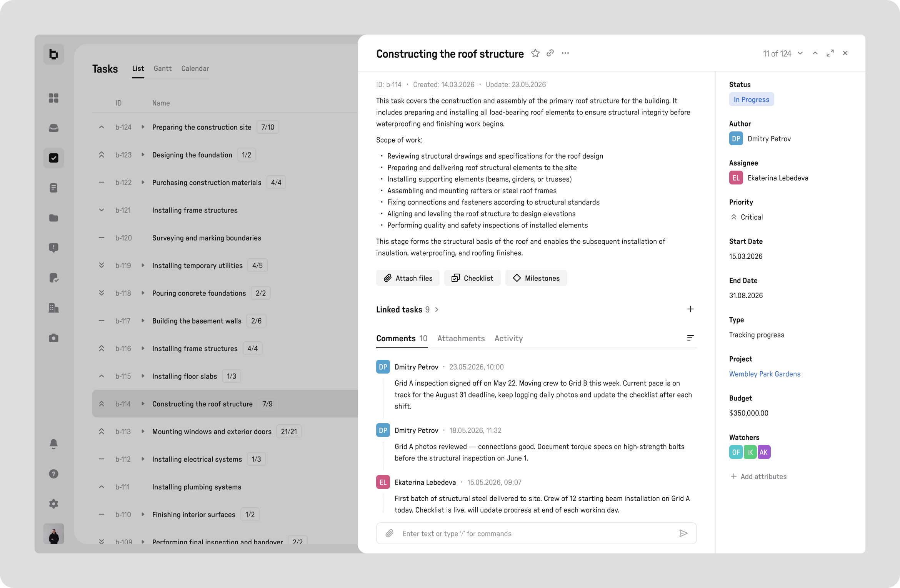Screen dimensions: 900x588
Task: Click the Attach files button
Action: coord(408,278)
